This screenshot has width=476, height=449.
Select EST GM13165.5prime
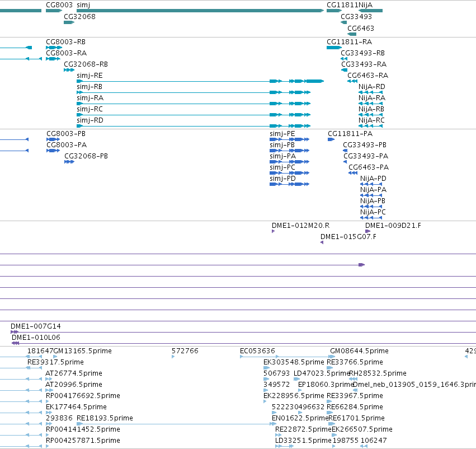pyautogui.click(x=82, y=351)
